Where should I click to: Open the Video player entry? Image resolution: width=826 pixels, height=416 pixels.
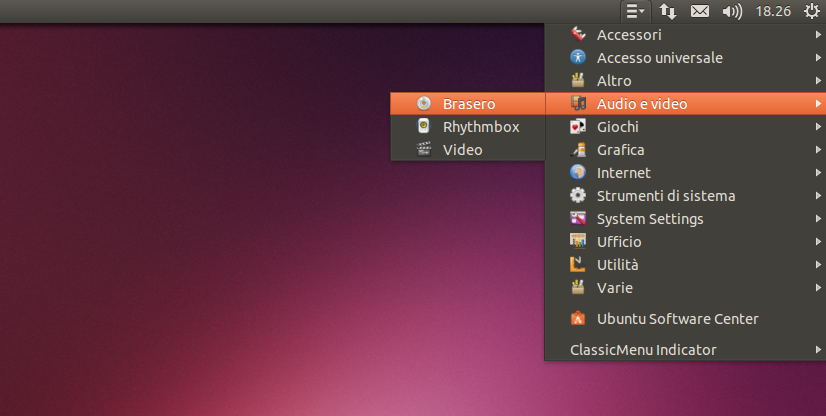(468, 150)
